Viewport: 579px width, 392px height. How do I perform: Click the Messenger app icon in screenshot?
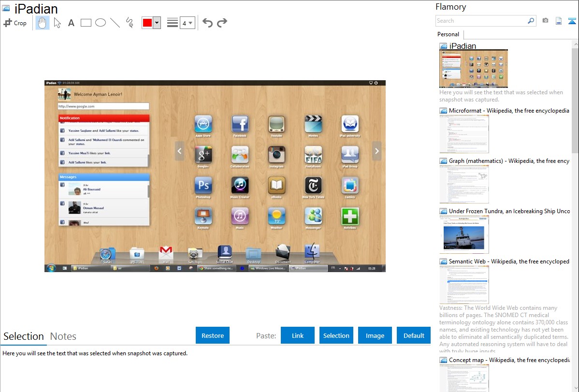[313, 216]
